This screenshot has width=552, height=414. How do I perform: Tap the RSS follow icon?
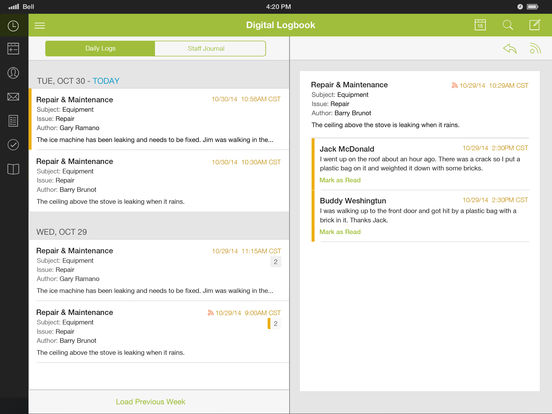[535, 49]
